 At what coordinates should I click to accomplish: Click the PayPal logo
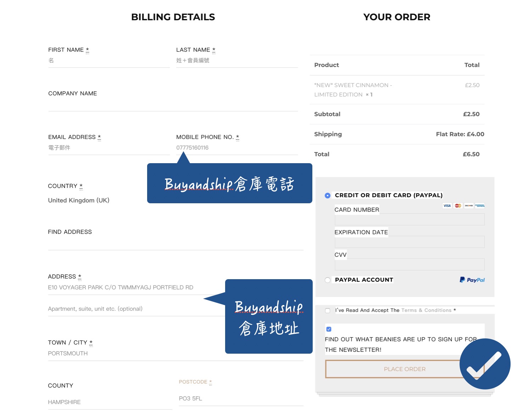point(472,280)
